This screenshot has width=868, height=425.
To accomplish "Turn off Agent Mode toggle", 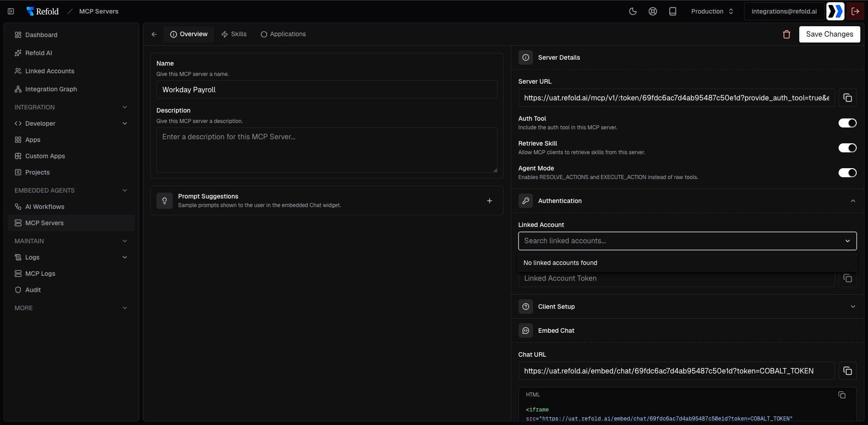I will point(848,173).
